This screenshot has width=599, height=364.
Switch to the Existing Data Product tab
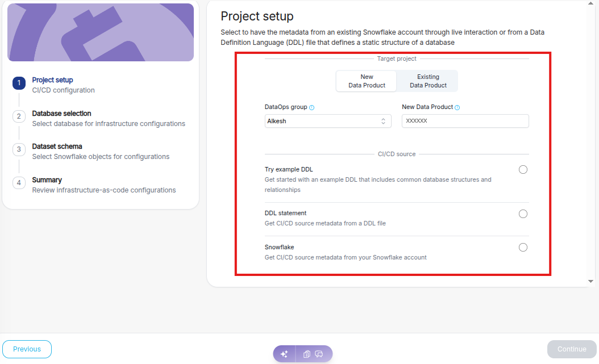click(428, 81)
